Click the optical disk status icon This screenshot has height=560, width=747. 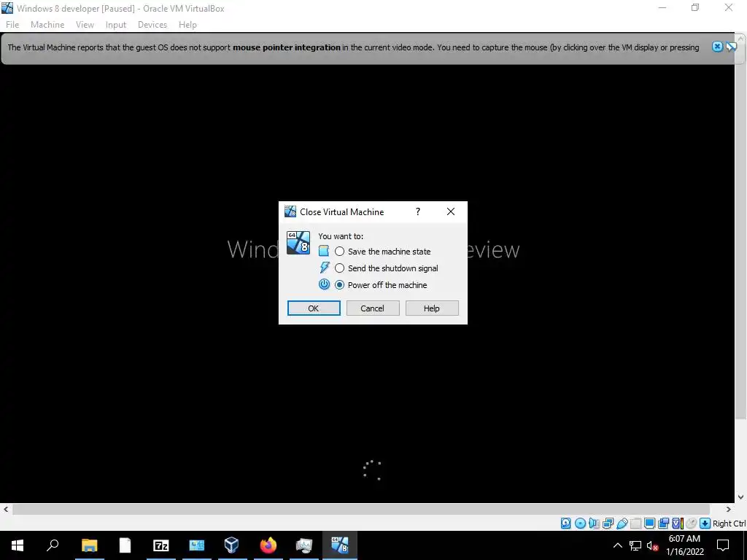pos(580,524)
